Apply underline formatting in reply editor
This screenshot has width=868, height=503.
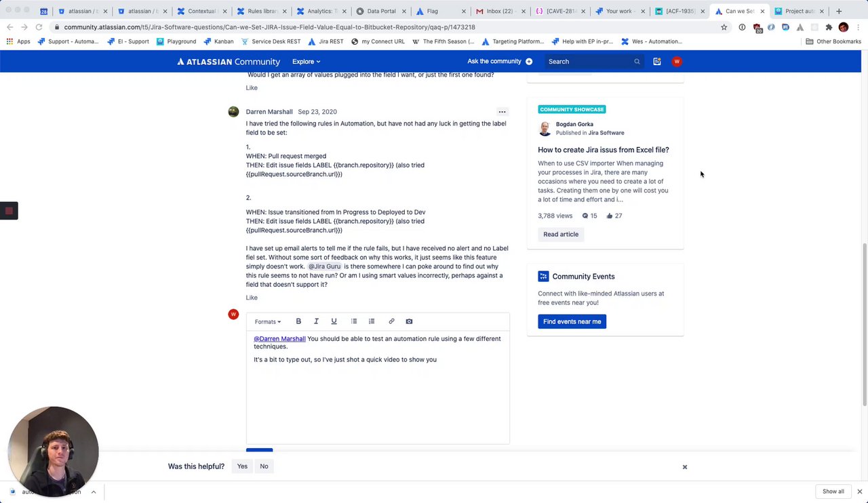pyautogui.click(x=334, y=321)
